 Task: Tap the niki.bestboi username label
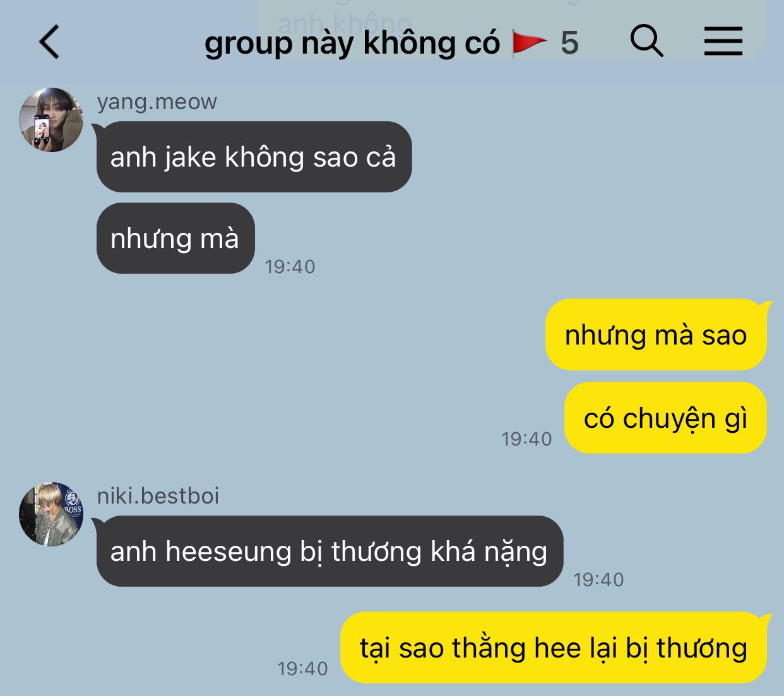[x=158, y=496]
